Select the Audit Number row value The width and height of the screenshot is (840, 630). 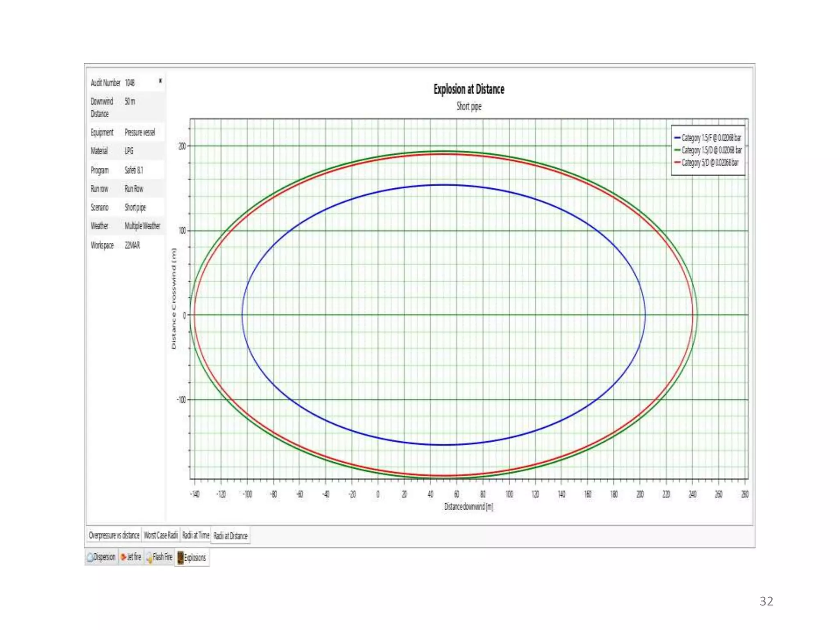[130, 83]
